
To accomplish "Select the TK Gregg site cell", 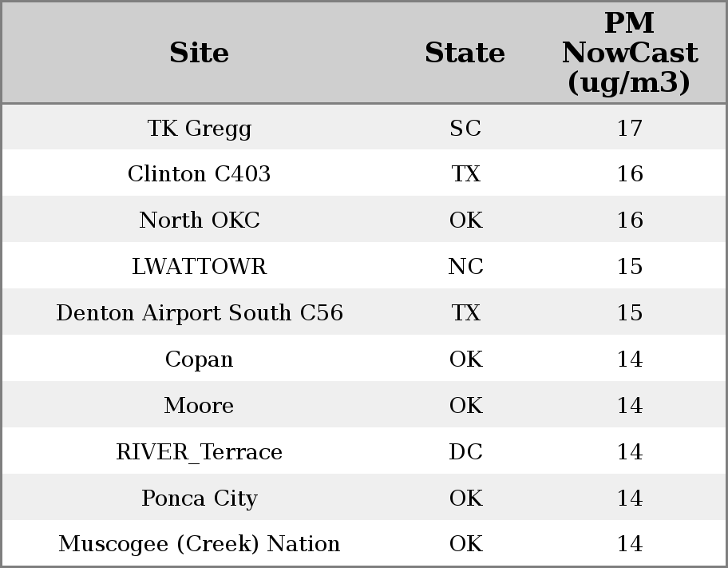I will (199, 128).
